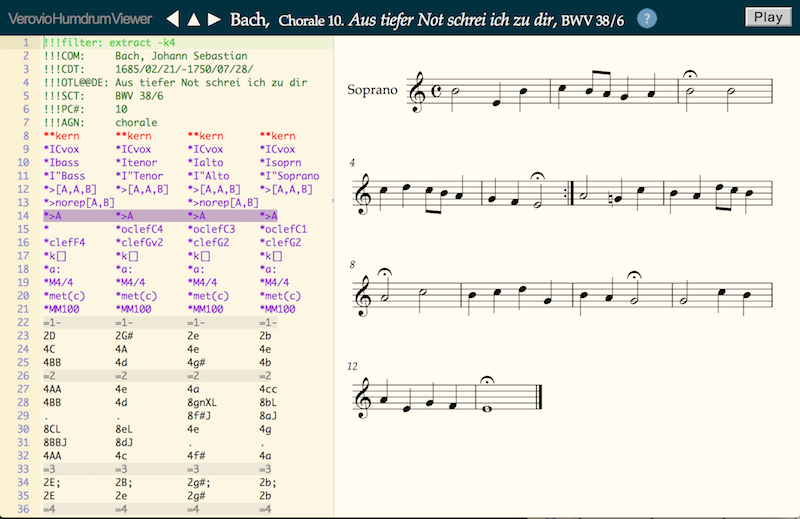Click the '!!!filter: extract -k4' line
800x519 pixels.
coord(109,42)
